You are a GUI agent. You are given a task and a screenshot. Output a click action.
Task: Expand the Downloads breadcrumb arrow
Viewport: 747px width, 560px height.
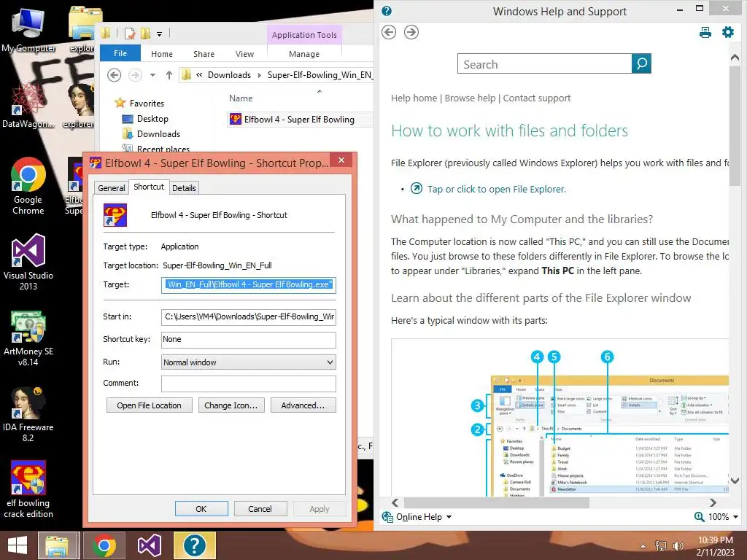(x=259, y=75)
